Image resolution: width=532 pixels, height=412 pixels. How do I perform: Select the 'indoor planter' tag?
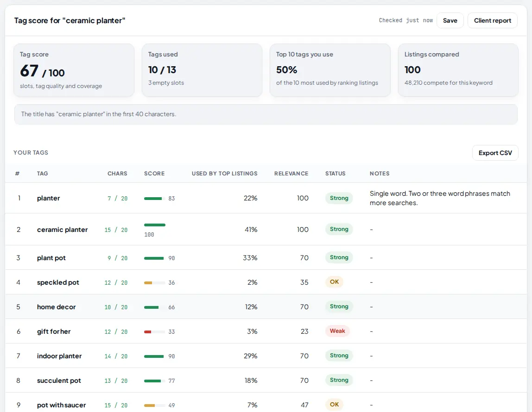pos(59,356)
